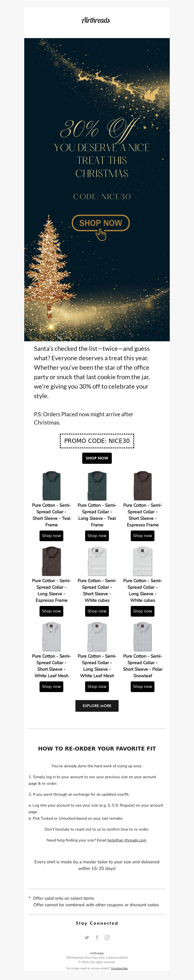The width and height of the screenshot is (194, 980).
Task: Open the Short Sleeve Teal Frame shirt image
Action: click(x=51, y=486)
